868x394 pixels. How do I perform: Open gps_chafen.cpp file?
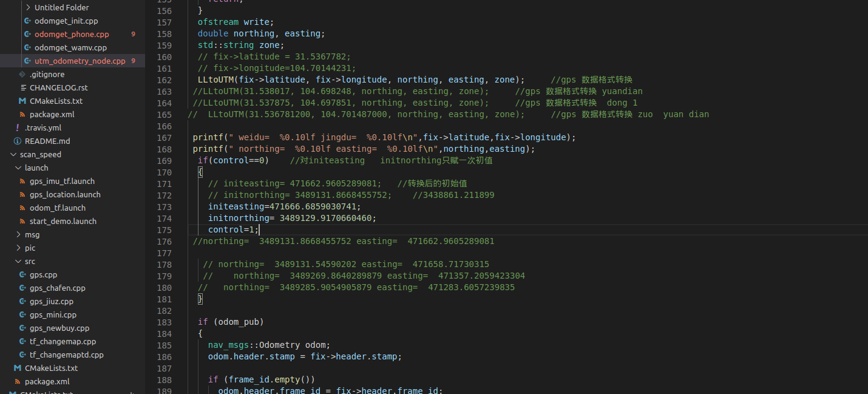pos(58,288)
